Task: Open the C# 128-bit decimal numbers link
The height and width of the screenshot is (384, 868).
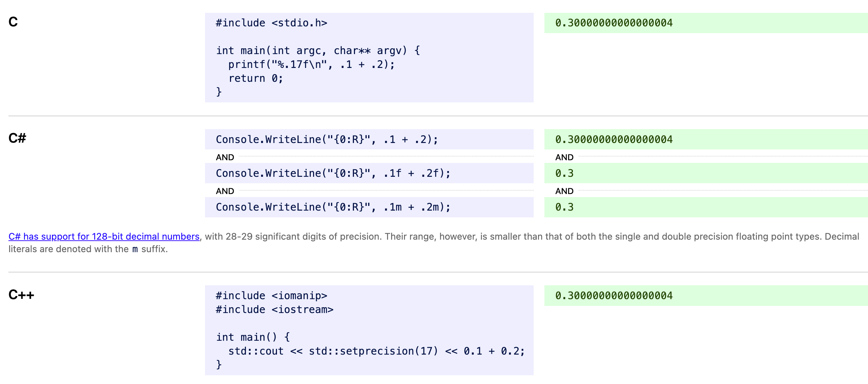Action: (x=104, y=237)
